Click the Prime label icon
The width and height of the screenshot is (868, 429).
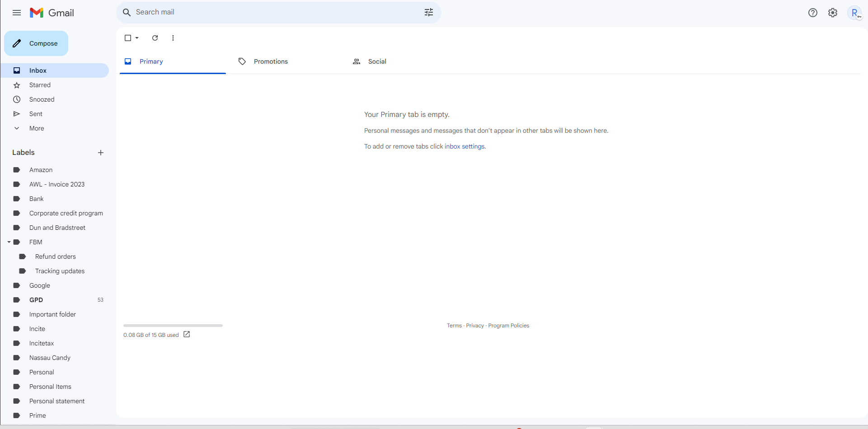point(17,415)
